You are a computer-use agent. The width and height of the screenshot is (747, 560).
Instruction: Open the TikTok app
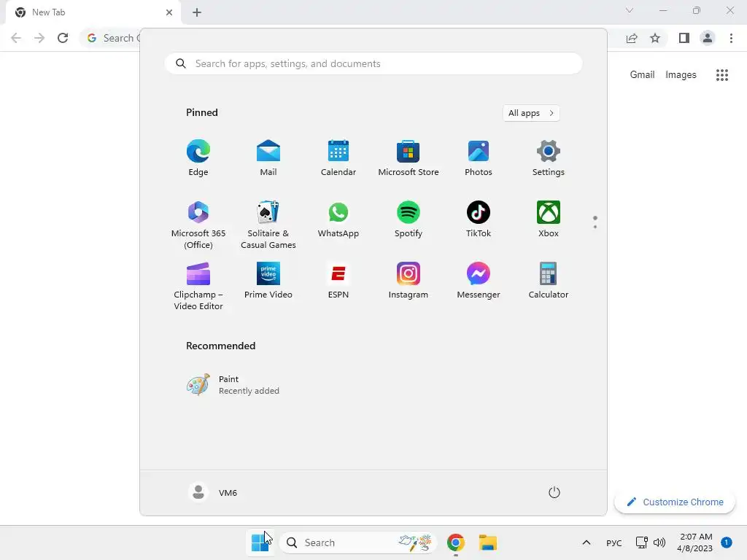pos(479,219)
